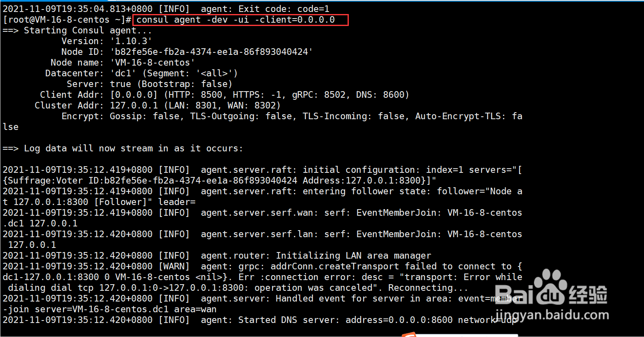Click the Node name 'VM-16-8-centos' value
The height and width of the screenshot is (337, 644).
152,63
